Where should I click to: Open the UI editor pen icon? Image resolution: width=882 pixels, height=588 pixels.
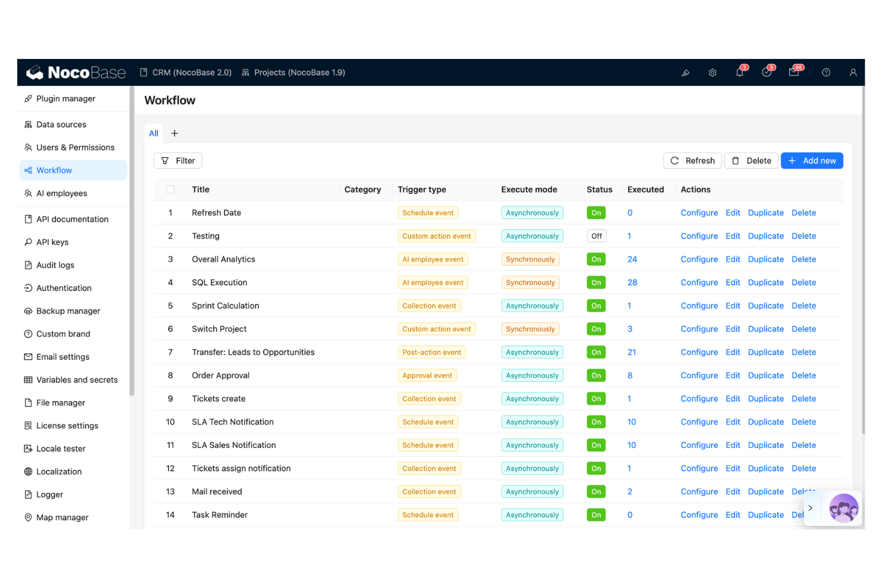[685, 72]
